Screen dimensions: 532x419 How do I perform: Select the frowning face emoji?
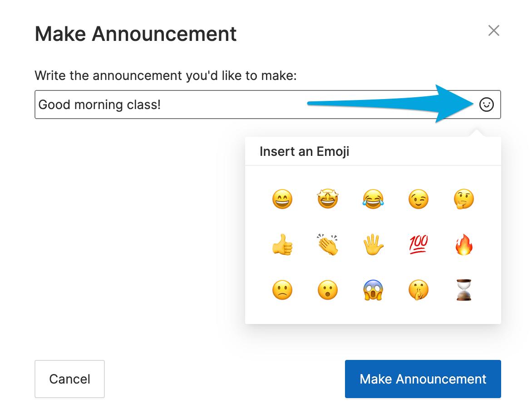point(282,290)
